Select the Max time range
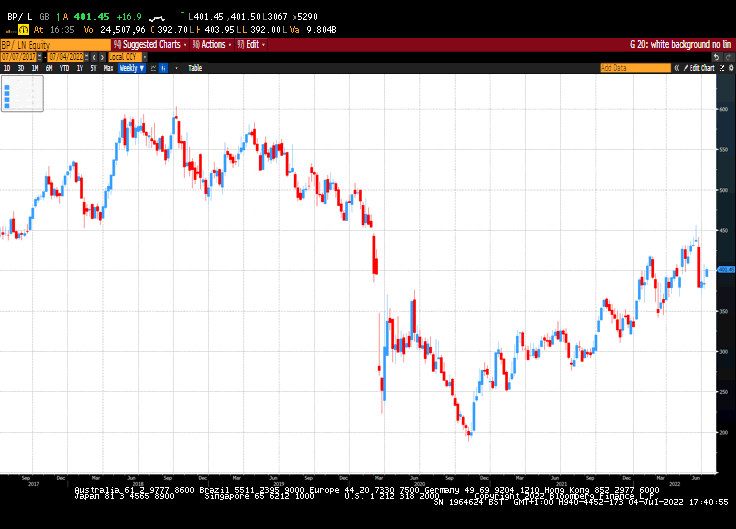The height and width of the screenshot is (529, 736). [x=108, y=68]
